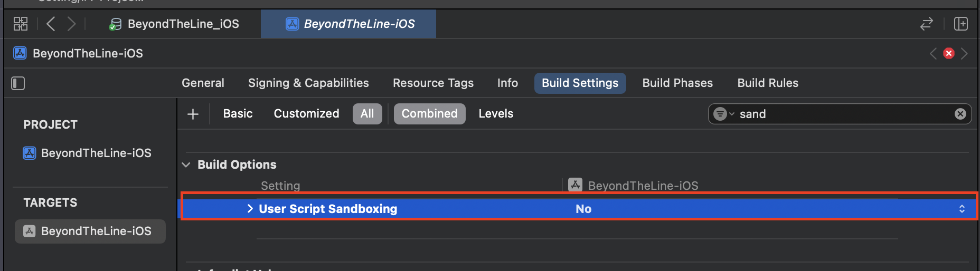The height and width of the screenshot is (271, 980).
Task: Click the red error issue indicator
Action: pyautogui.click(x=949, y=53)
